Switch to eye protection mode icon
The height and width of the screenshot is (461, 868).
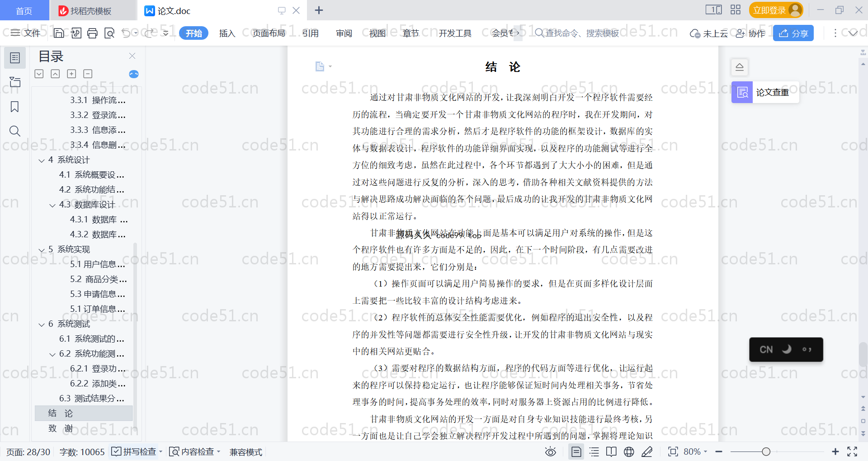(x=550, y=452)
